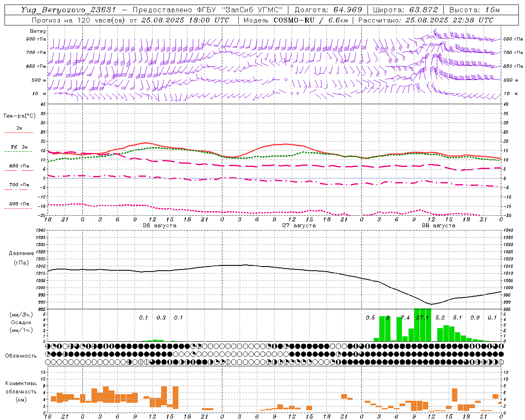Click the 0.3 precipitation value
525x420 pixels.
(161, 318)
